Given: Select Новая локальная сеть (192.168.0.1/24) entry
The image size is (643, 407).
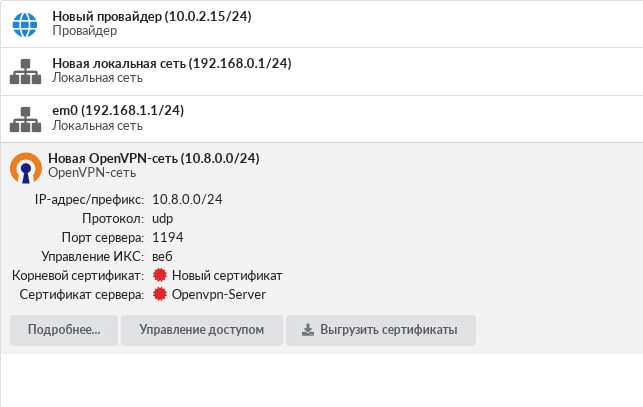Looking at the screenshot, I should 322,71.
